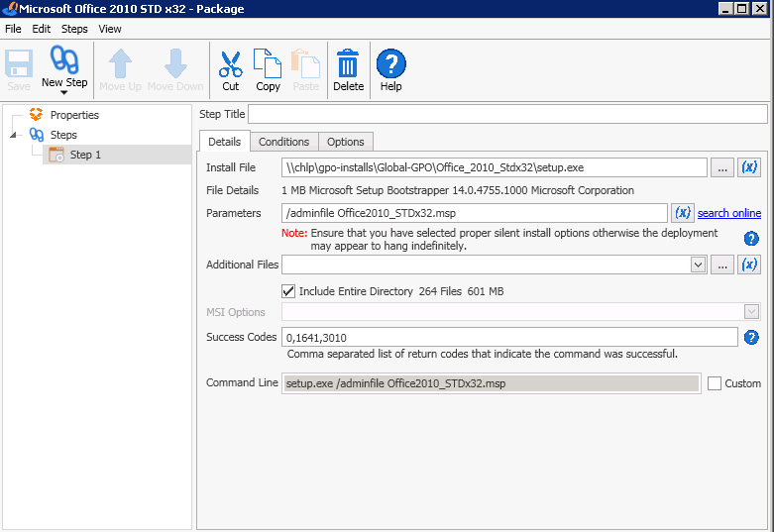This screenshot has width=774, height=532.
Task: Insert variable button next to Install File
Action: click(x=750, y=167)
